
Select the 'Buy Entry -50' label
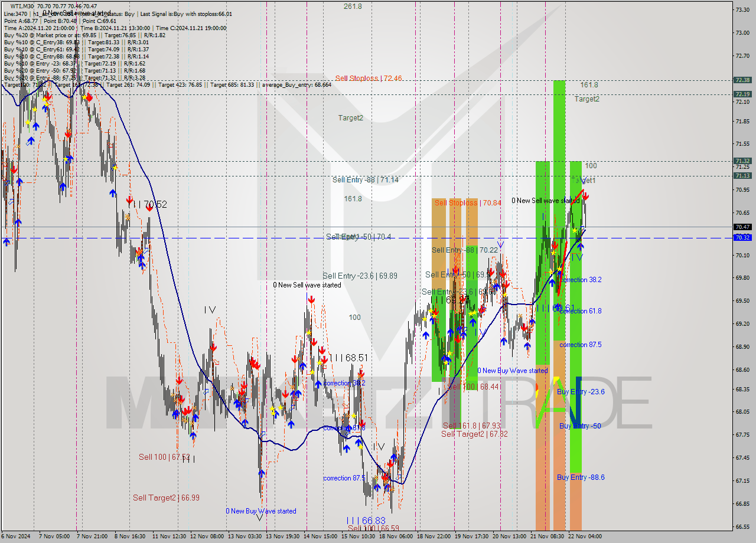[580, 426]
